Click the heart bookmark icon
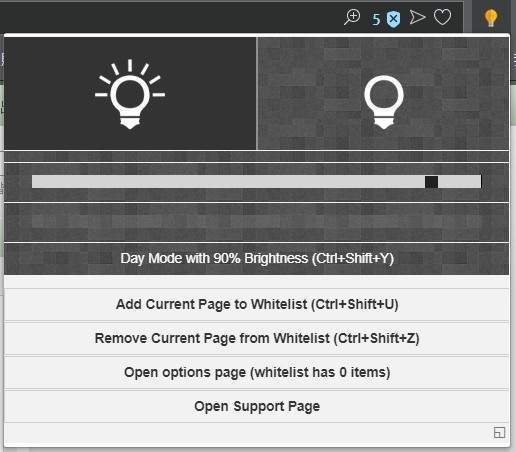 [x=442, y=17]
